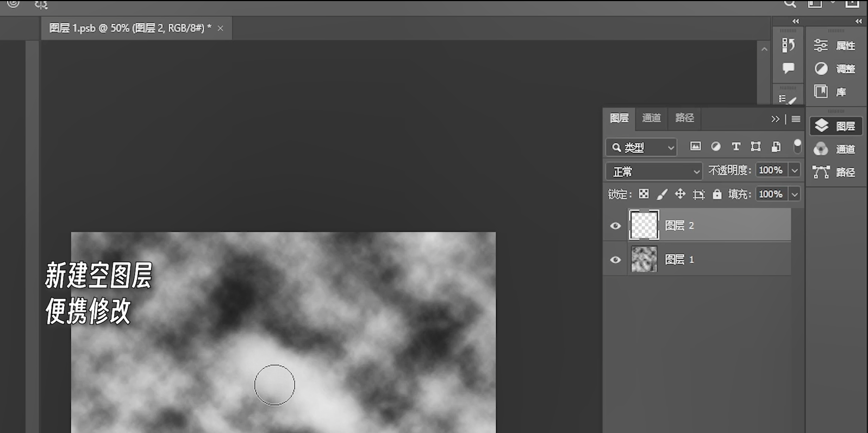
Task: Filter layers by smart objects icon
Action: [776, 146]
